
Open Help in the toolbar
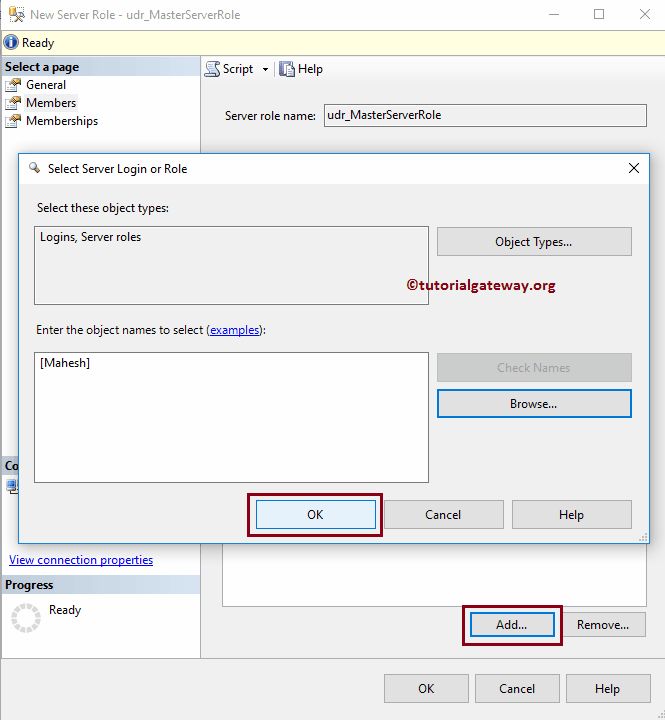coord(301,69)
